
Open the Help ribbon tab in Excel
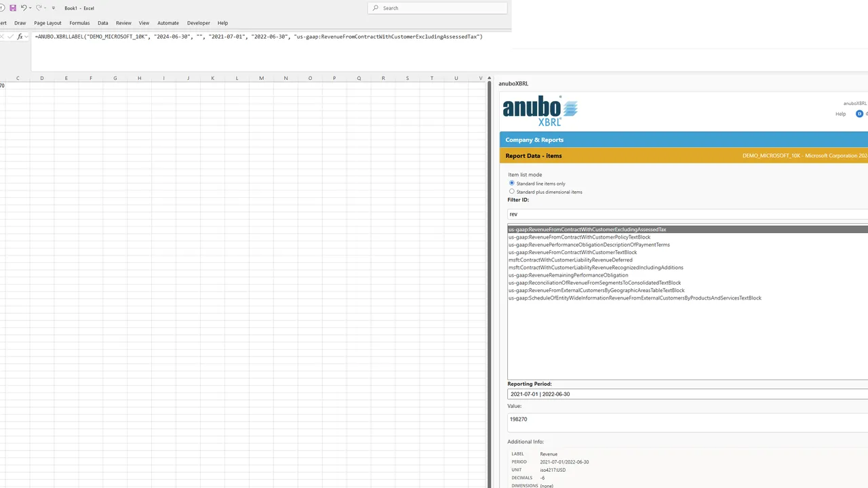tap(222, 23)
